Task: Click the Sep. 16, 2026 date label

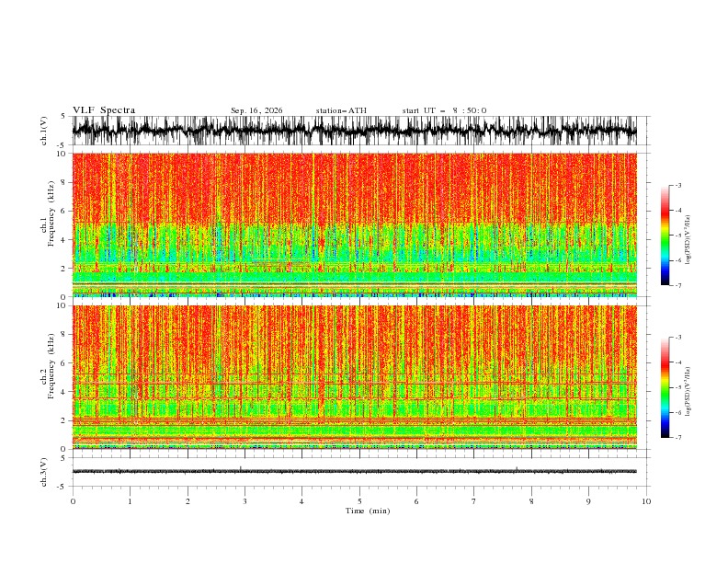Action: pyautogui.click(x=256, y=110)
